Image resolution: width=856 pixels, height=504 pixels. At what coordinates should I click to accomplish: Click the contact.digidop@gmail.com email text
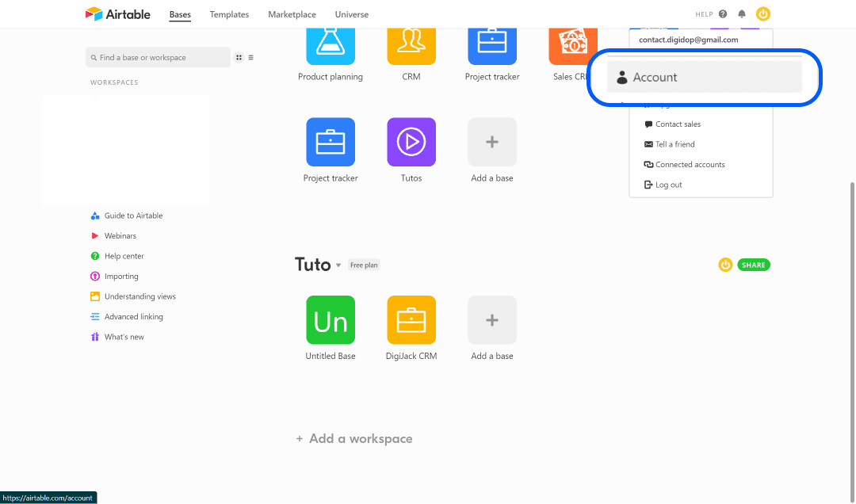pyautogui.click(x=689, y=40)
